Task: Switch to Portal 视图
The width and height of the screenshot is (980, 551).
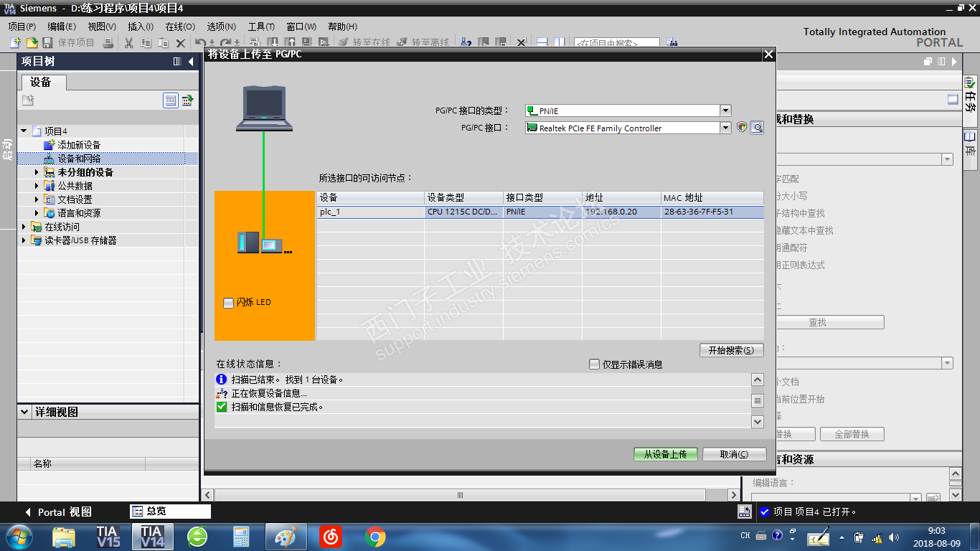Action: (59, 512)
